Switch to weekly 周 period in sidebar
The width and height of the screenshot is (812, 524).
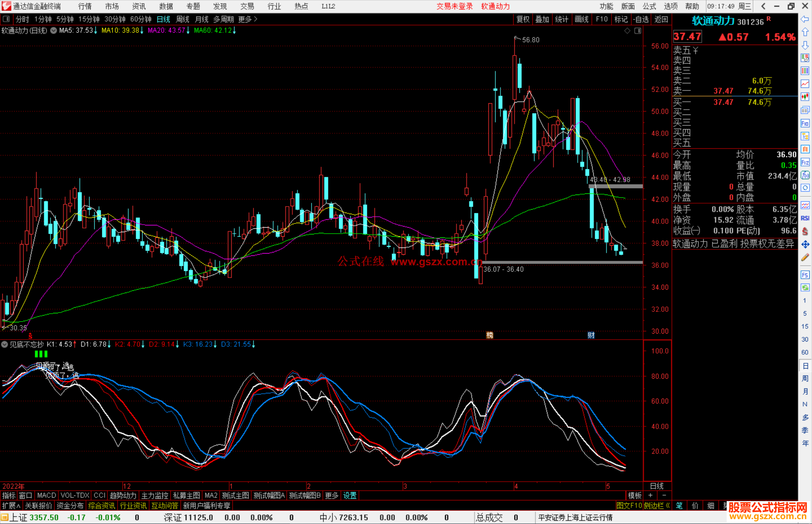click(805, 379)
